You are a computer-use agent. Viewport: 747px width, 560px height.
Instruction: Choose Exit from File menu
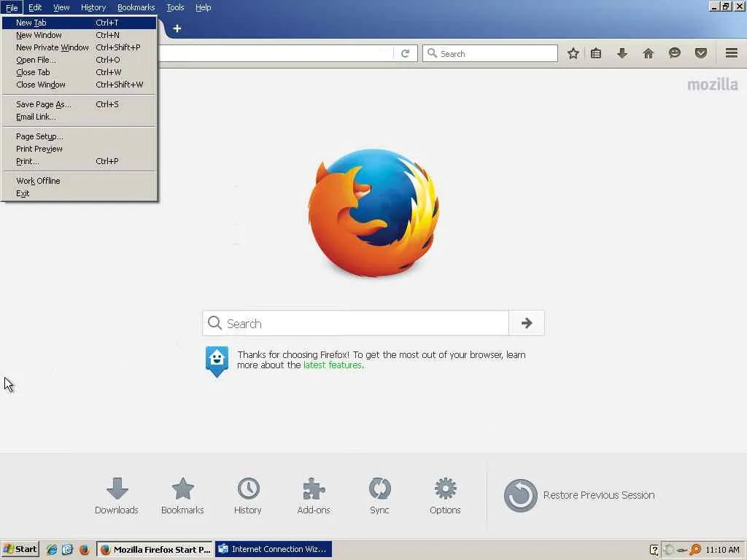pyautogui.click(x=79, y=193)
